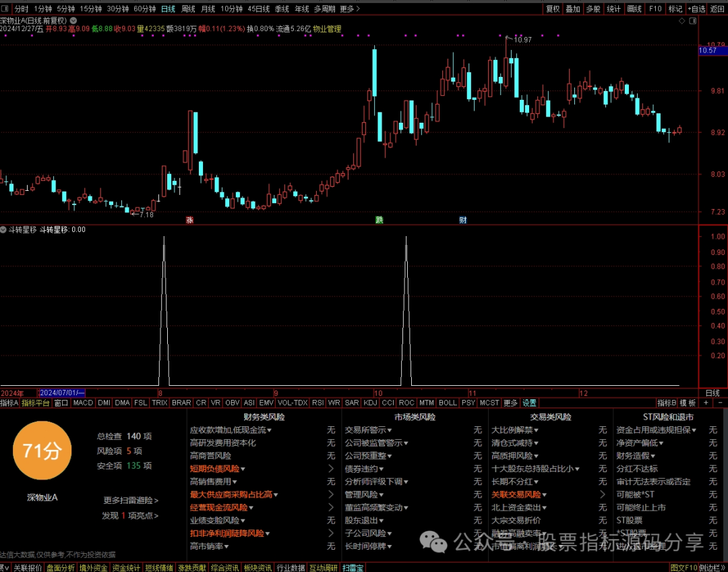Click the 模板 button

tap(688, 403)
